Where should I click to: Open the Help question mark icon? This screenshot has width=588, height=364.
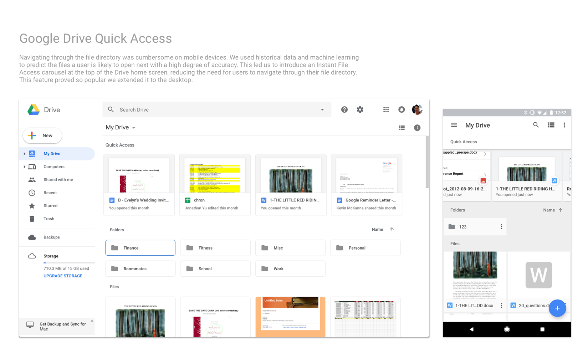coord(344,109)
